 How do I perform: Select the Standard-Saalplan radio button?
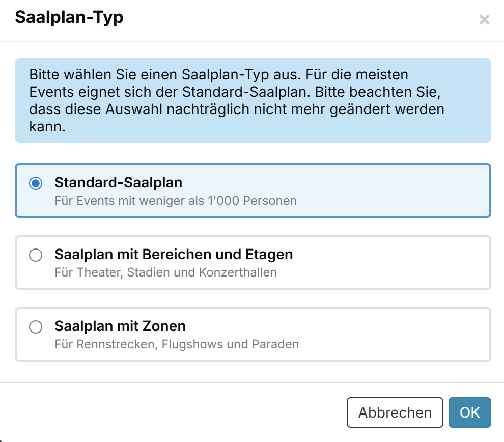pos(36,183)
